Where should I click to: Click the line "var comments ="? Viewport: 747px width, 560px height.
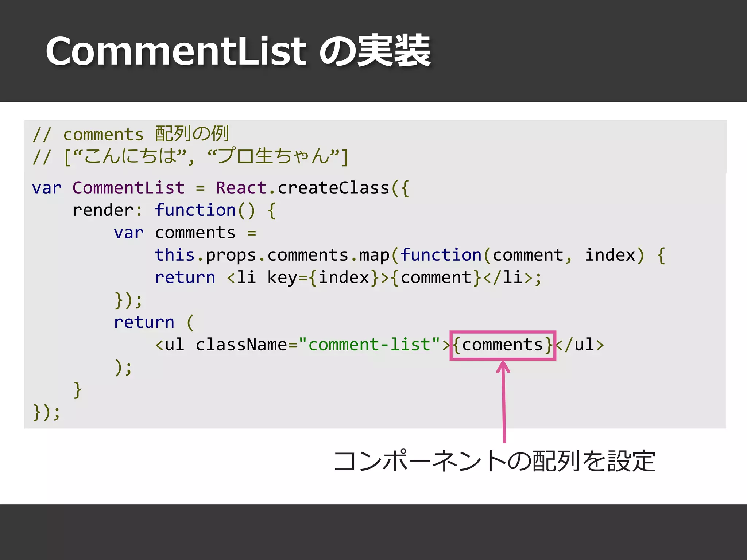coord(185,233)
